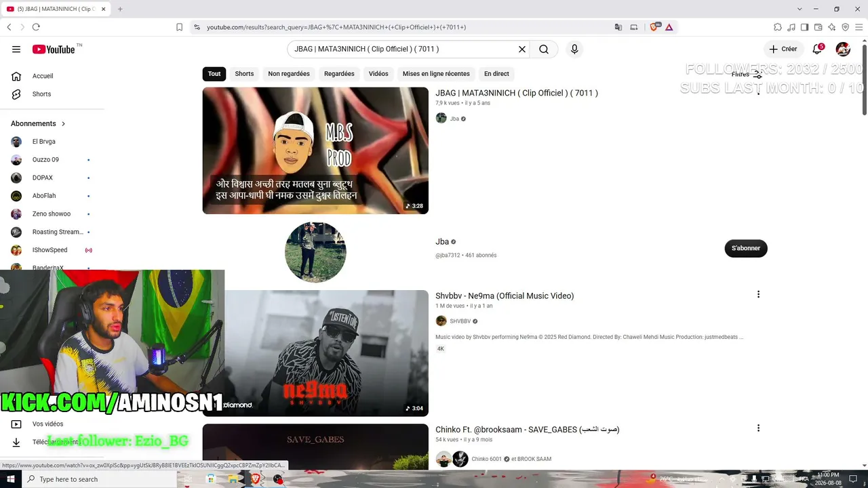Select the Shorts filter chip
This screenshot has height=488, width=868.
point(244,74)
